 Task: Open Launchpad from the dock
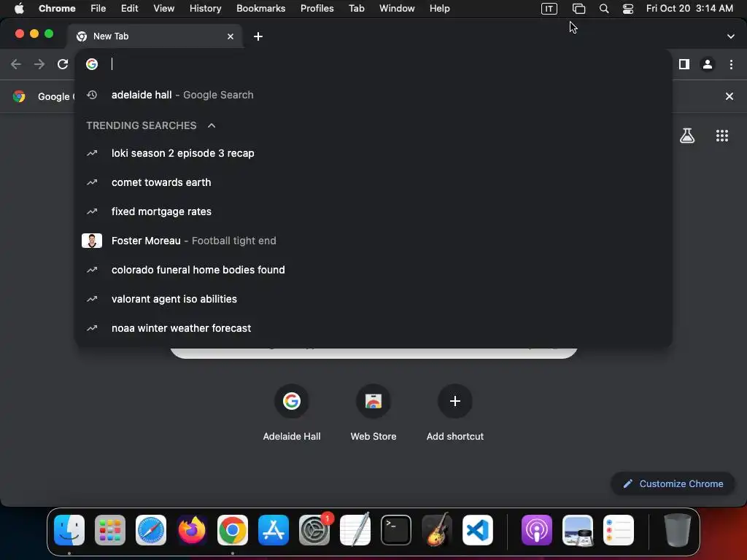(110, 530)
